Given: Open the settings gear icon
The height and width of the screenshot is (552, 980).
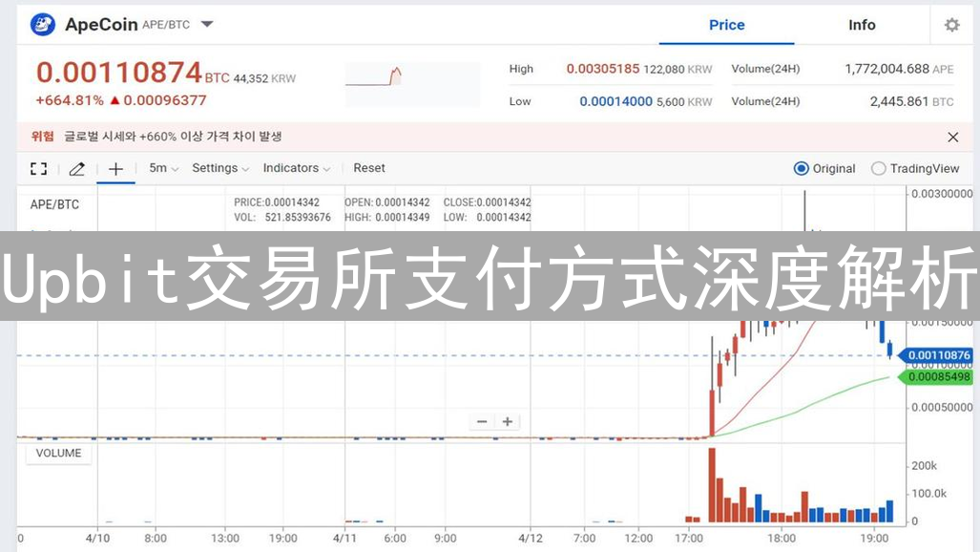Looking at the screenshot, I should pos(952,25).
